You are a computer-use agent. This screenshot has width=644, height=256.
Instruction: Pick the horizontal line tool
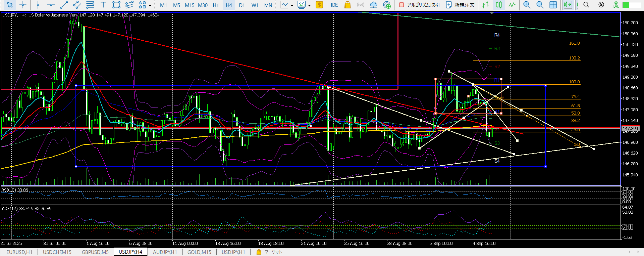click(51, 5)
